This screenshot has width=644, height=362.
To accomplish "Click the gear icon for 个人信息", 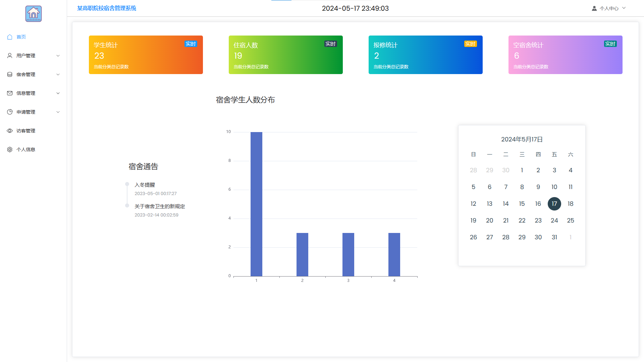I will coord(10,149).
